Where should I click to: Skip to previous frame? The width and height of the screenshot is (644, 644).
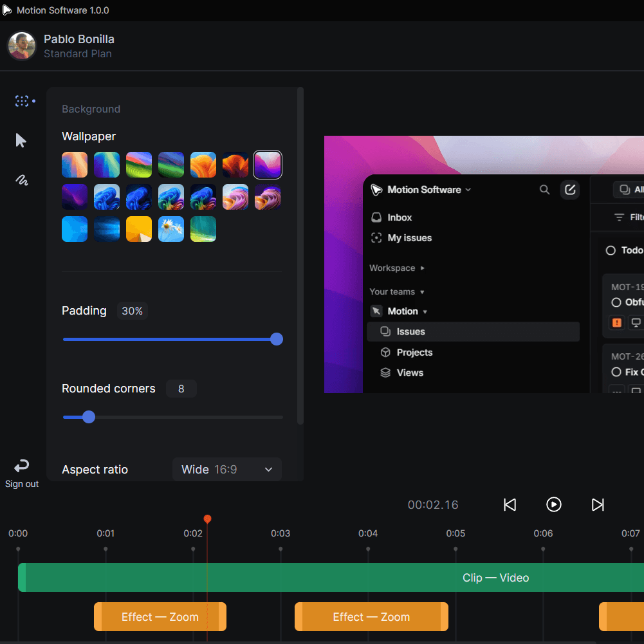tap(510, 505)
